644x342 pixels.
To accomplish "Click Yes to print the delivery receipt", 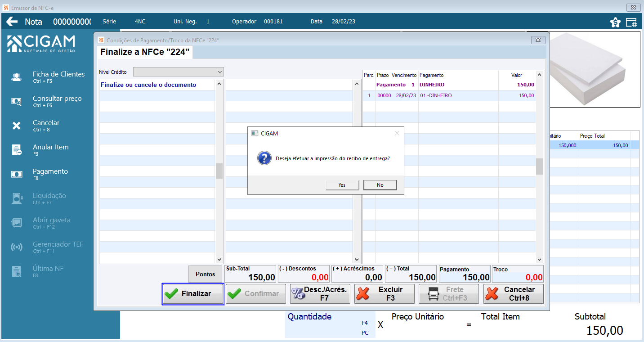I will [x=342, y=185].
